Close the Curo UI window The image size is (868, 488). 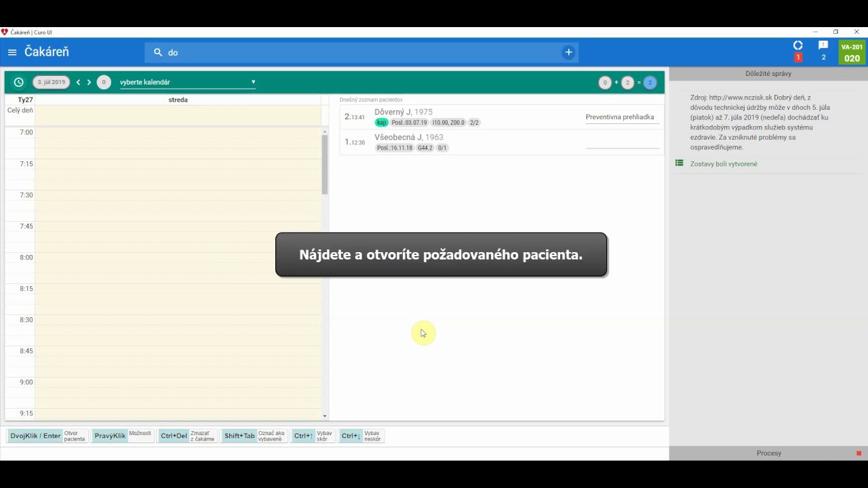click(856, 32)
